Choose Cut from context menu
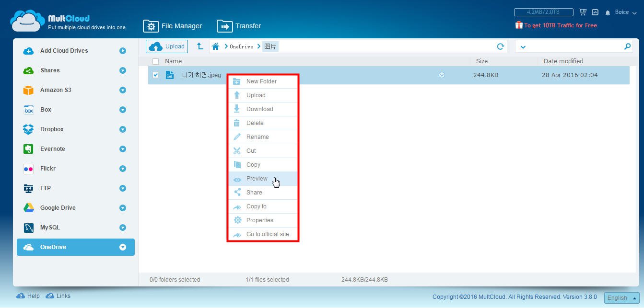 coord(263,151)
